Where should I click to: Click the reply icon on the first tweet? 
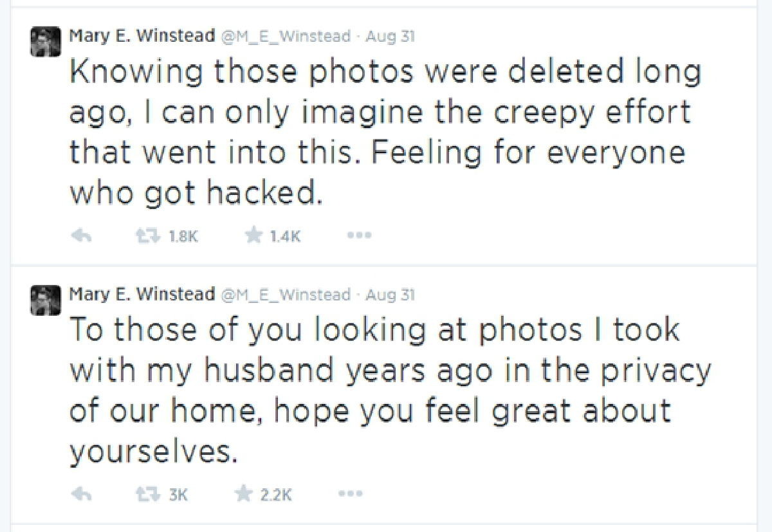(x=81, y=235)
